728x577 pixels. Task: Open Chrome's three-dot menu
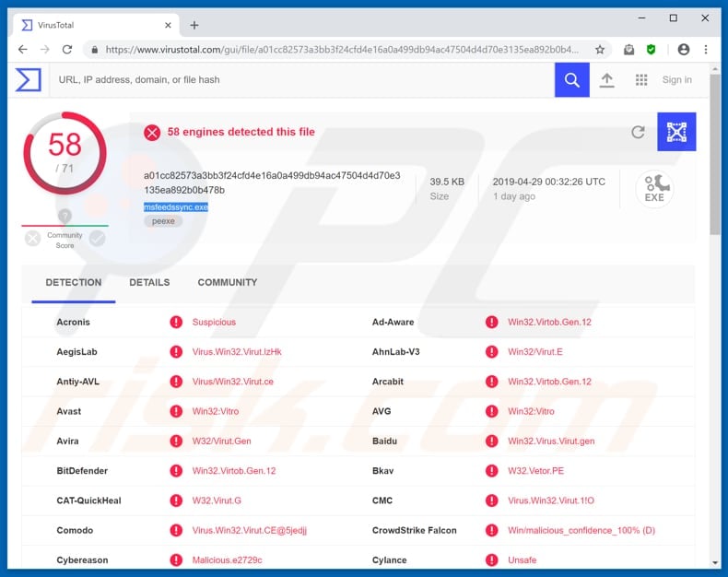tap(706, 49)
